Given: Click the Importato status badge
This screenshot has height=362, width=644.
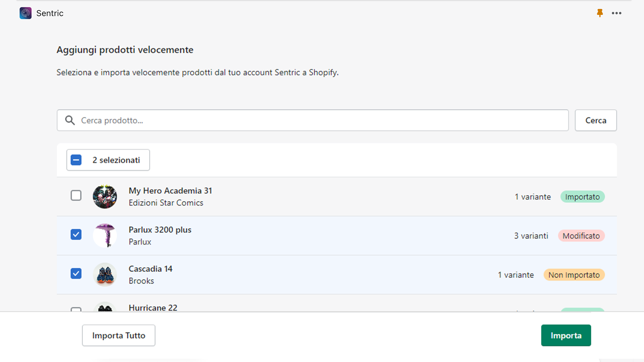Looking at the screenshot, I should click(582, 197).
